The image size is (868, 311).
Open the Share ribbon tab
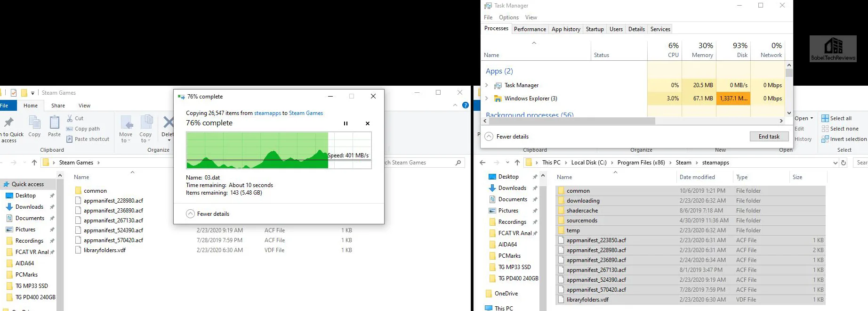[x=58, y=106]
